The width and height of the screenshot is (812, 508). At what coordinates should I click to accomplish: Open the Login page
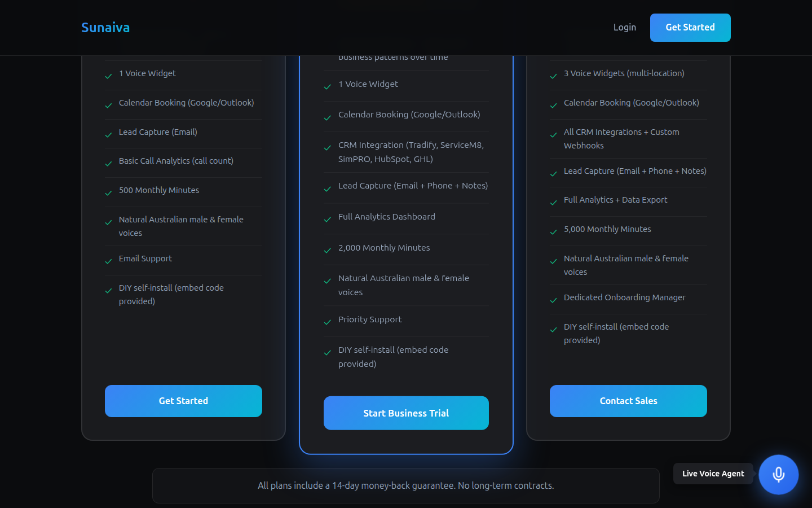point(624,28)
